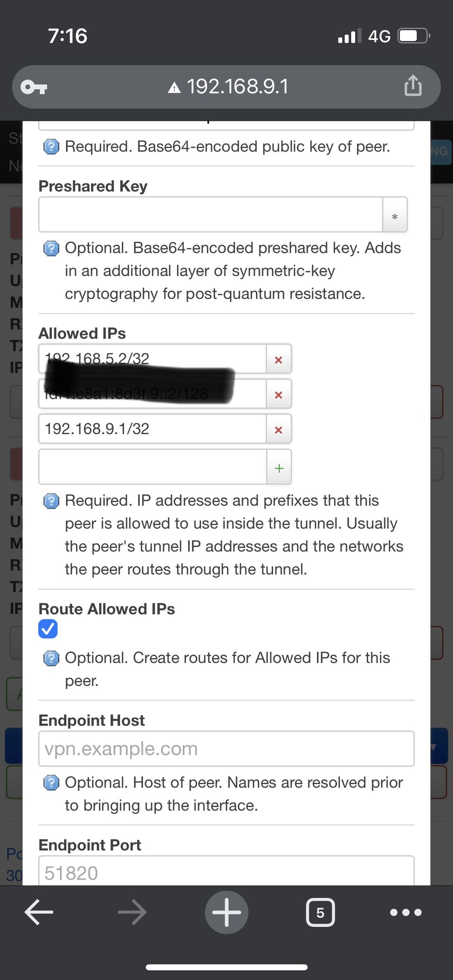This screenshot has height=980, width=453.
Task: Edit the 192.168.9.1/32 allowed IP field
Action: (153, 429)
